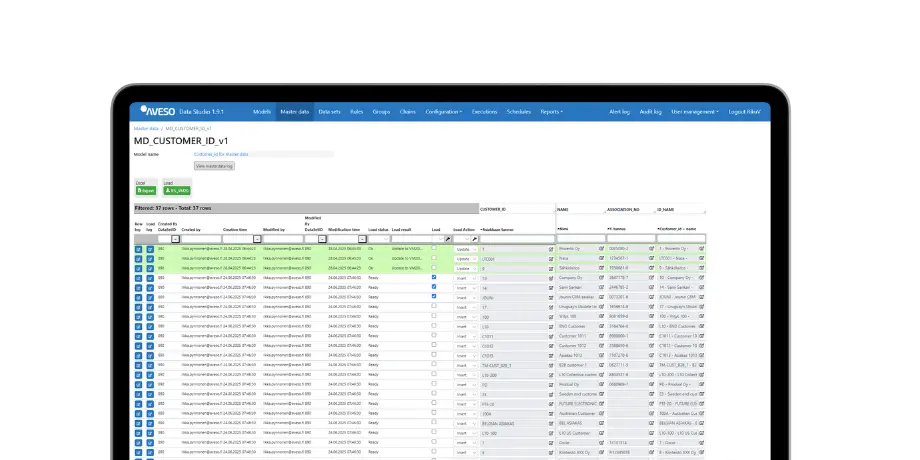Screen dimensions: 920x460
Task: Open load log for C1012 row
Action: pos(150,346)
